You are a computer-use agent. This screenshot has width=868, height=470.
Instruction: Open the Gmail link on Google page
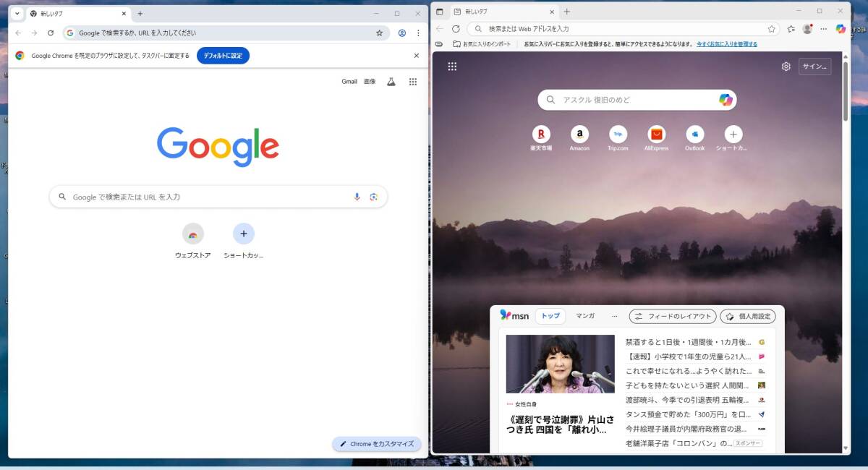pyautogui.click(x=349, y=82)
